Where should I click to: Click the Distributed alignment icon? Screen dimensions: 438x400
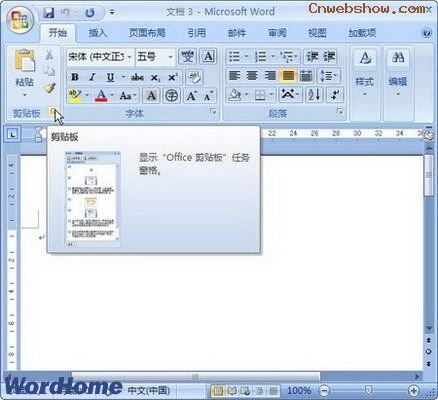coord(306,76)
